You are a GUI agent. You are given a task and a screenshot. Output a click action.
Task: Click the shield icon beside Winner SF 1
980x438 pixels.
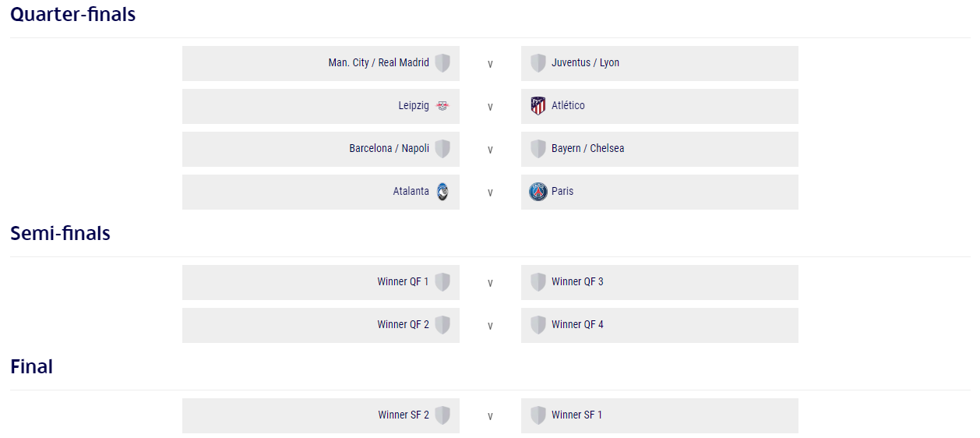(x=538, y=415)
